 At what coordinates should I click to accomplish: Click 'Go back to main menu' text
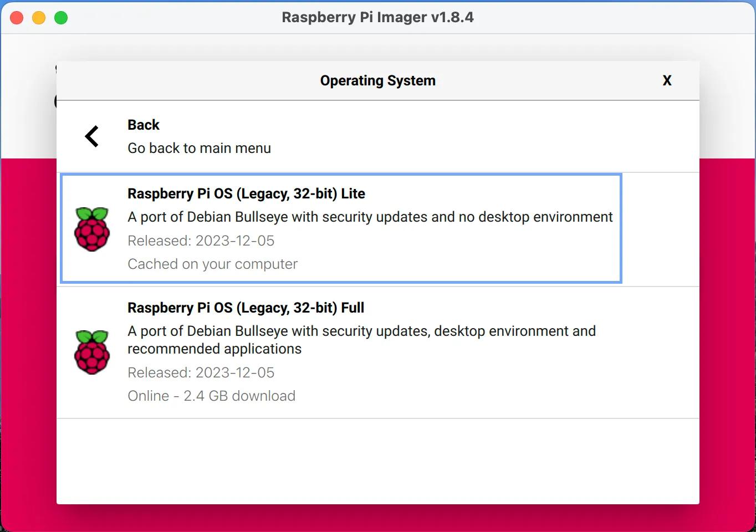[199, 148]
